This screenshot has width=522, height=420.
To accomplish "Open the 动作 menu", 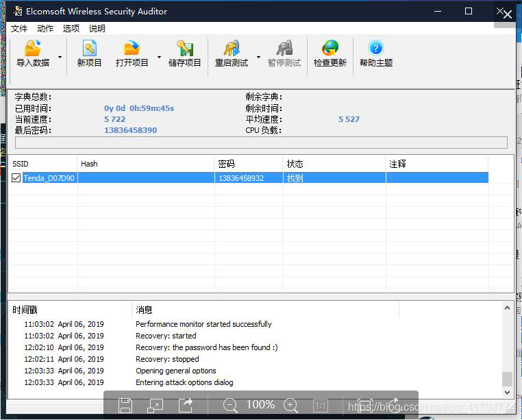I will (45, 29).
